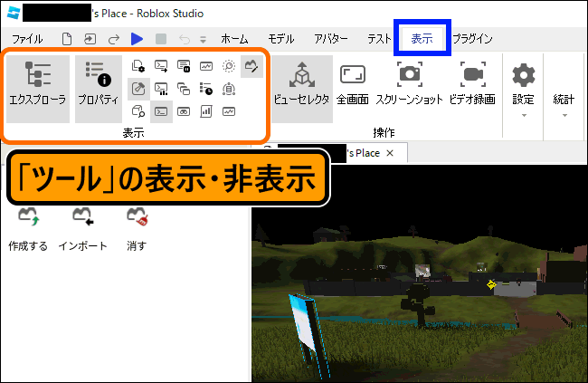Click the Stop square button
The image size is (588, 383).
(161, 39)
